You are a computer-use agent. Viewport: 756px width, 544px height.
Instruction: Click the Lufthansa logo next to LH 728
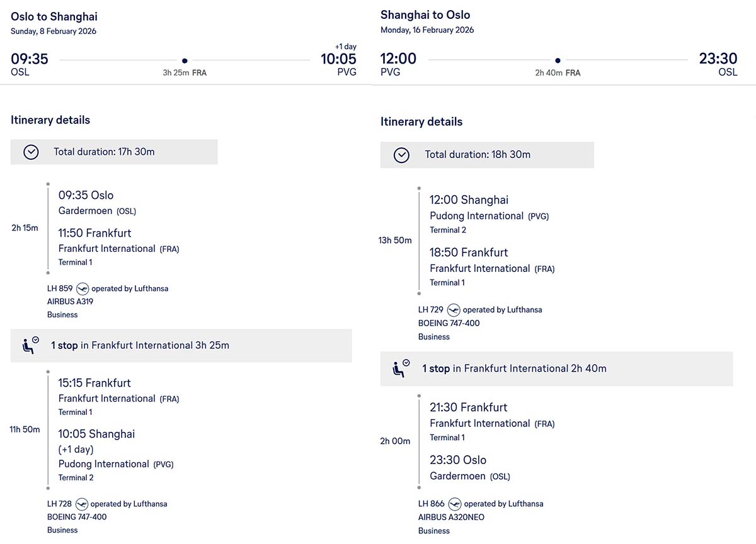pyautogui.click(x=82, y=504)
